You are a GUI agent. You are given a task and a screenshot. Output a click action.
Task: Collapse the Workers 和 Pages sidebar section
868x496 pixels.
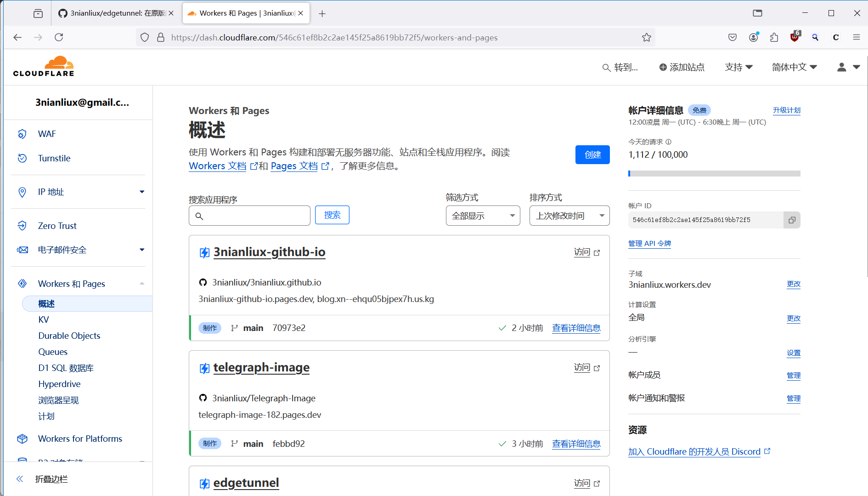(x=142, y=284)
